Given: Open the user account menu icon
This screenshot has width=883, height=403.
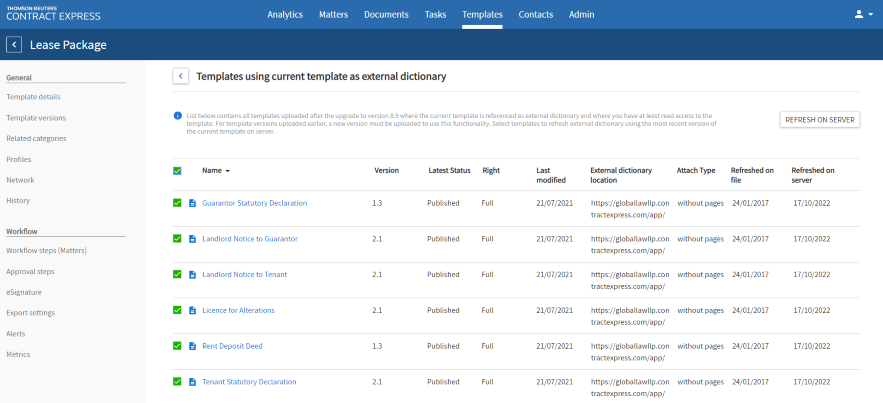Looking at the screenshot, I should pyautogui.click(x=859, y=15).
